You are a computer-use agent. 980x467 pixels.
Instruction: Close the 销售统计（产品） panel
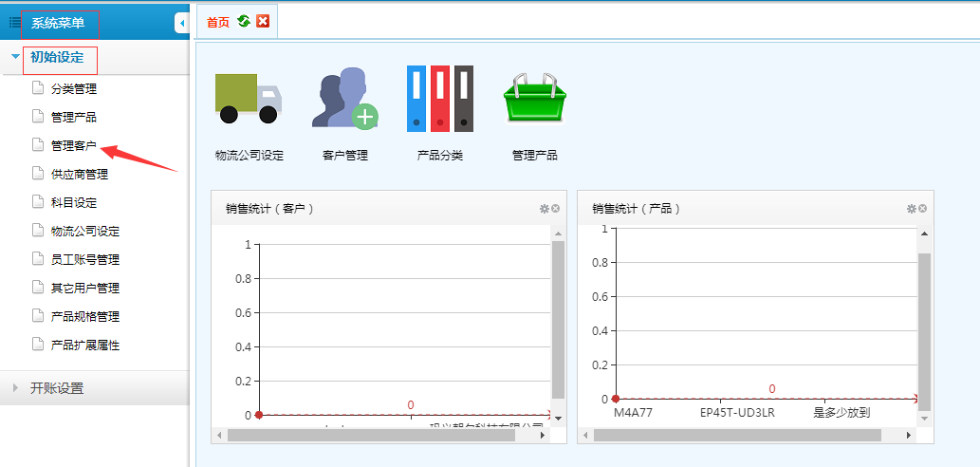pos(922,209)
